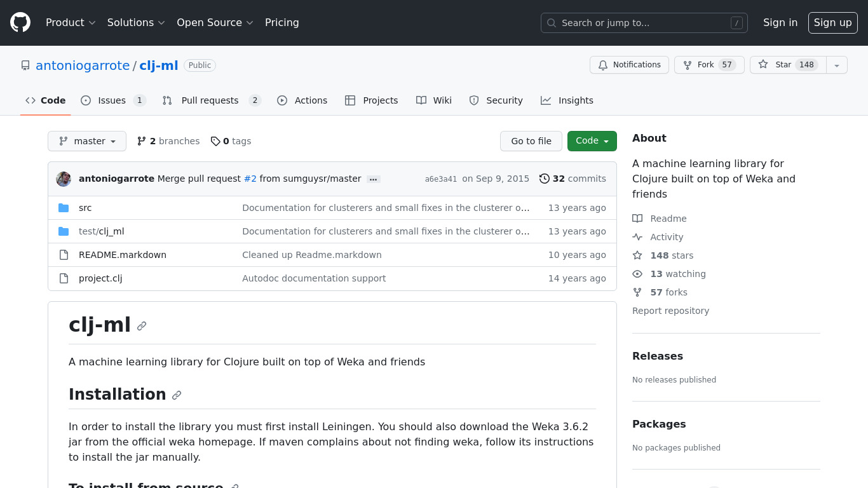Go to the Pricing page
868x488 pixels.
pos(282,22)
